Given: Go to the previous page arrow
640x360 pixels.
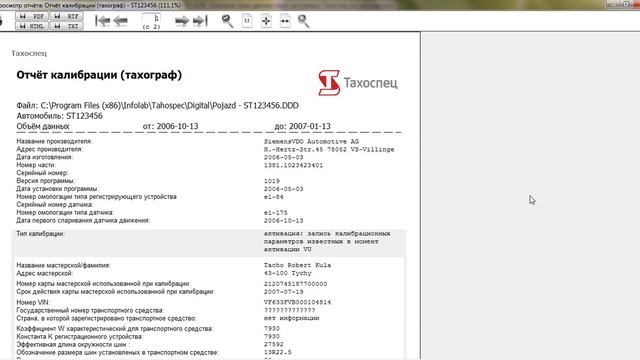Looking at the screenshot, I should click(x=120, y=21).
